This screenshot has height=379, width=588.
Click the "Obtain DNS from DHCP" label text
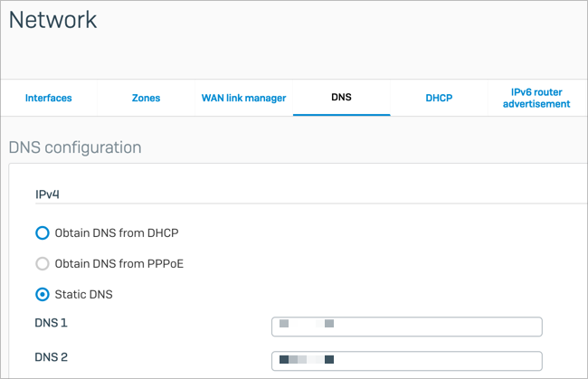(x=117, y=232)
